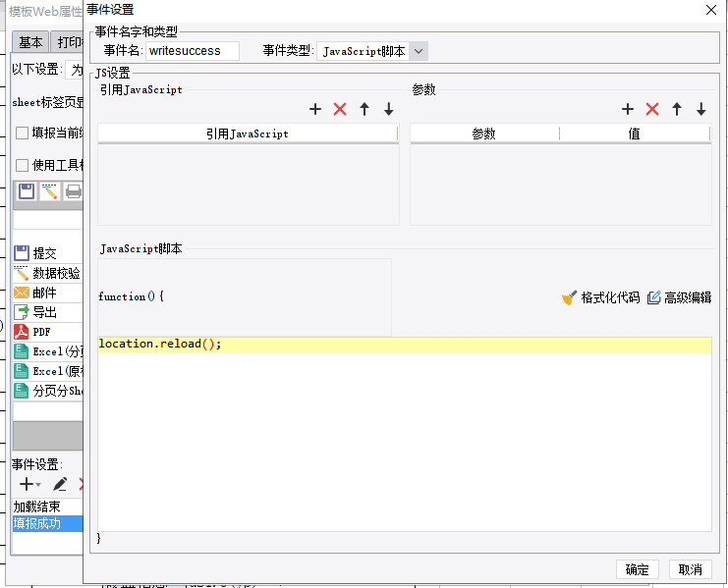728x588 pixels.
Task: Switch to 基本 tab in background window
Action: (x=30, y=42)
